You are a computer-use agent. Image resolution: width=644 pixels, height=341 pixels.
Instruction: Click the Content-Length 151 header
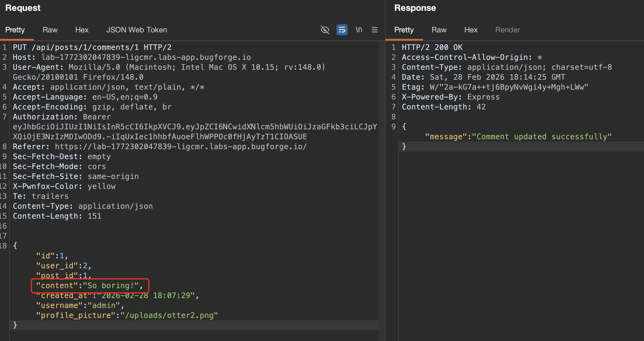tap(57, 216)
